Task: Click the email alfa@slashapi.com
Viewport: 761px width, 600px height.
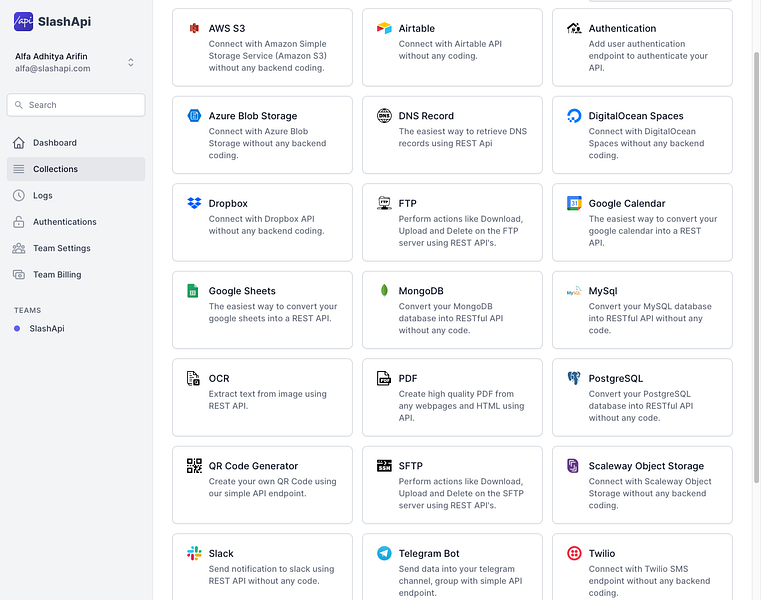Action: coord(52,68)
